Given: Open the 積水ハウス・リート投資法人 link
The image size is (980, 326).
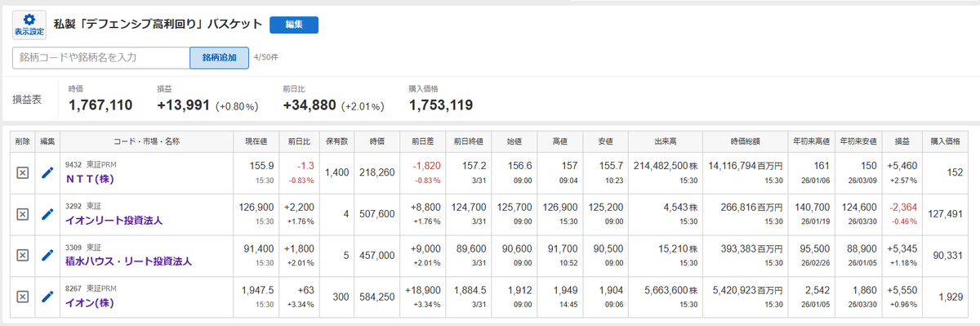Looking at the screenshot, I should tap(128, 261).
